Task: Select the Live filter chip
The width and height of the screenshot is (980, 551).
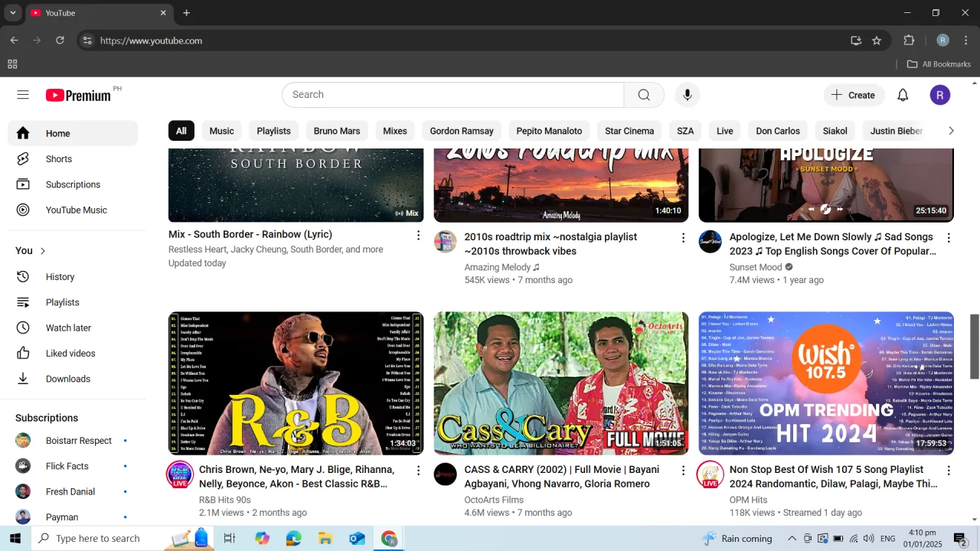Action: (725, 131)
